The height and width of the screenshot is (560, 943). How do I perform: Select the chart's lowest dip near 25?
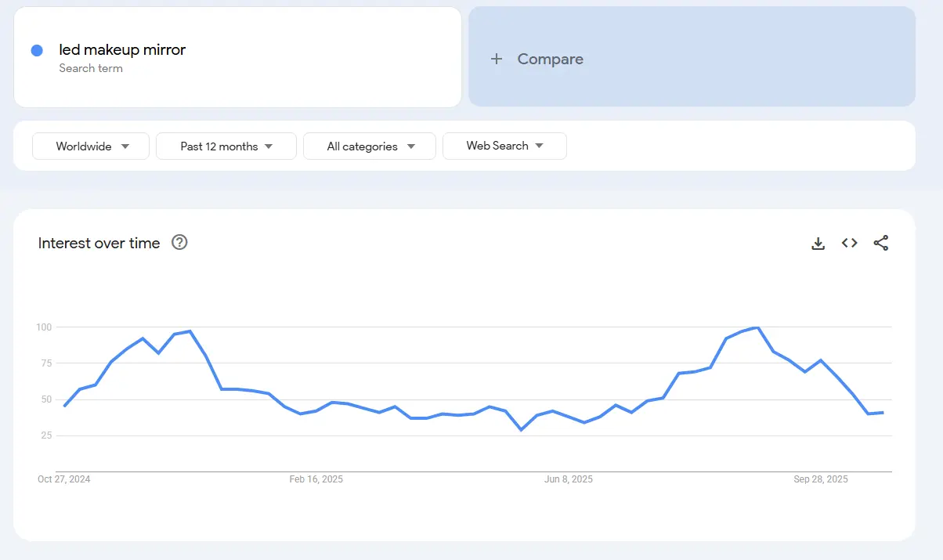coord(521,429)
